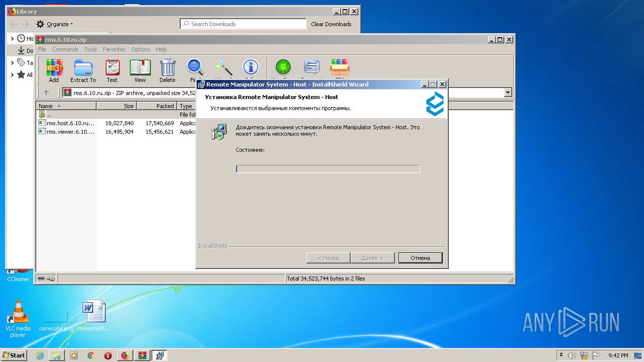
Task: Click the Delete trash can icon
Action: pos(168,70)
